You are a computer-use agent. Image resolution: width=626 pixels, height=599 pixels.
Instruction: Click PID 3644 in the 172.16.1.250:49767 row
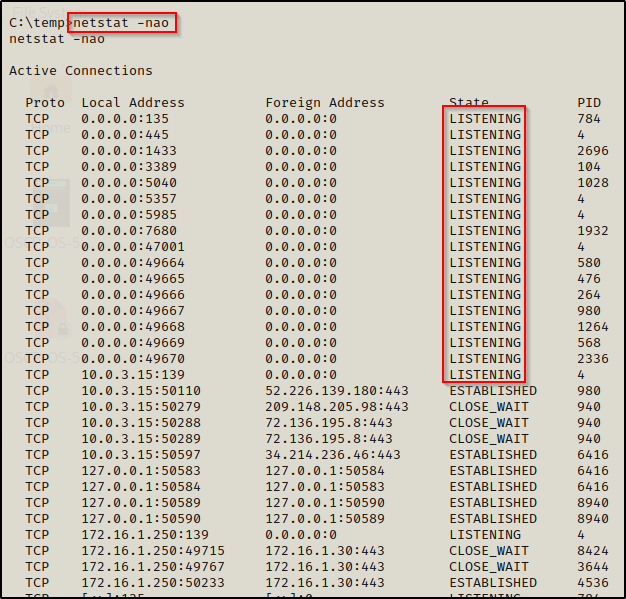pos(593,566)
